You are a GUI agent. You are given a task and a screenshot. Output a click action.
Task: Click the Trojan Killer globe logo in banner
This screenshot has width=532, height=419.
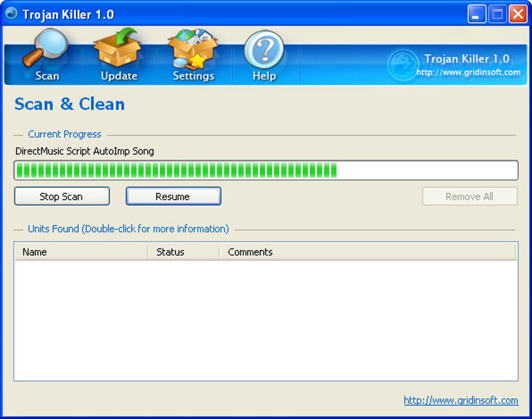coord(403,65)
